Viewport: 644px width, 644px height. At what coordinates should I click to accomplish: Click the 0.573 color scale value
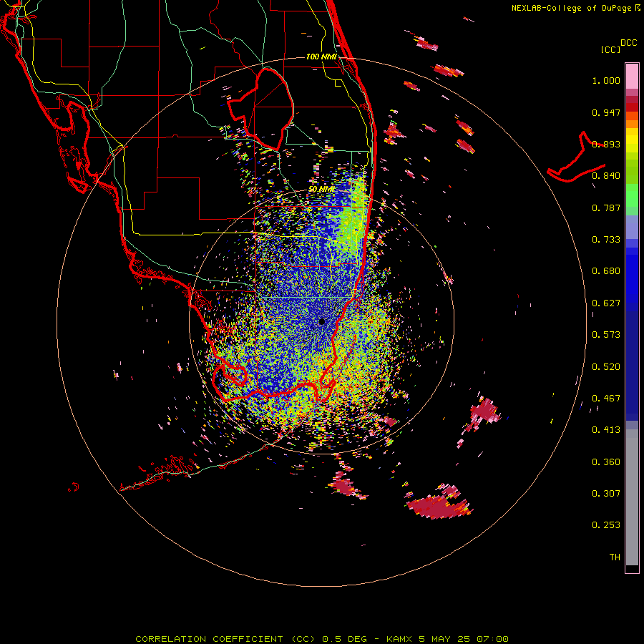(606, 335)
